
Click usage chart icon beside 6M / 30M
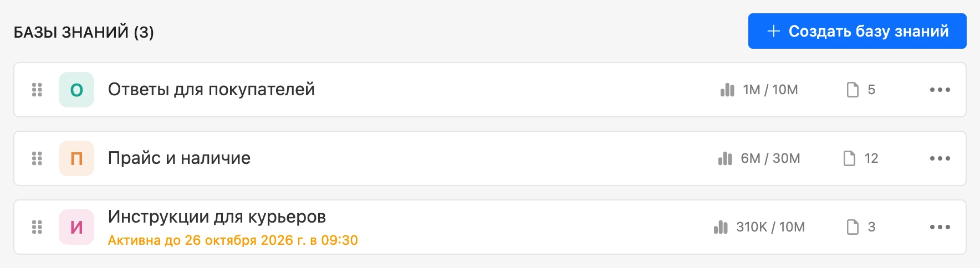pyautogui.click(x=725, y=158)
